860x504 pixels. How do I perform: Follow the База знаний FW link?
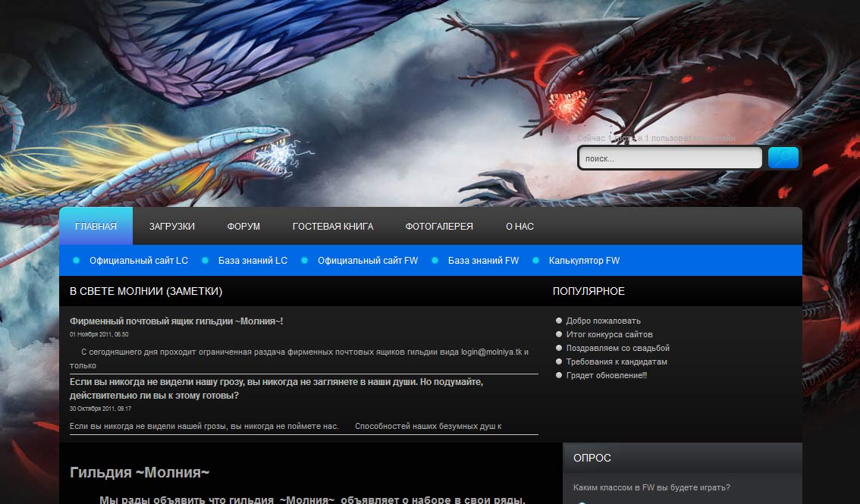(x=483, y=261)
